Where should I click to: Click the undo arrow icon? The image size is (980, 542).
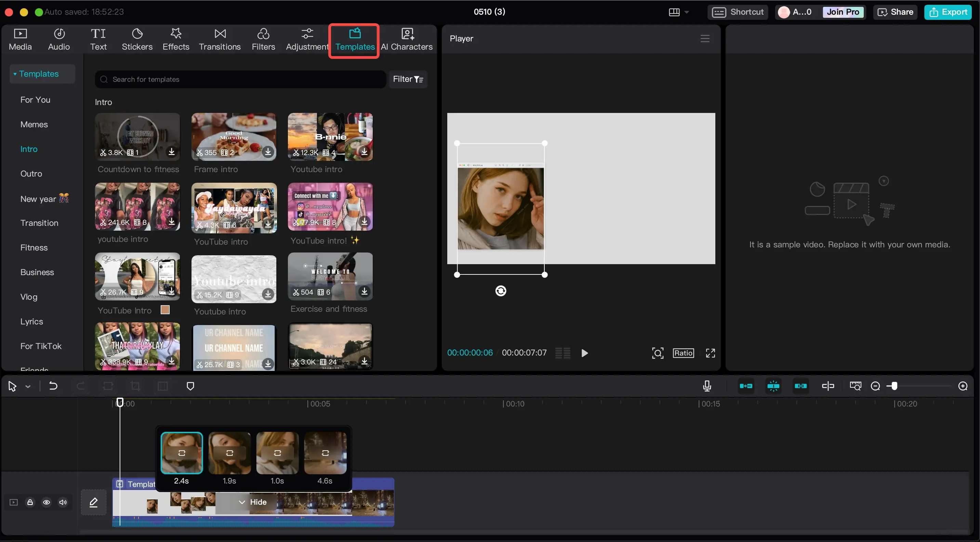coord(53,386)
